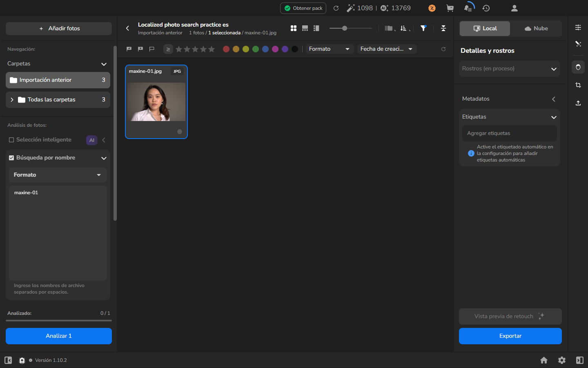Open the shopping cart icon
The width and height of the screenshot is (588, 368).
tap(450, 8)
